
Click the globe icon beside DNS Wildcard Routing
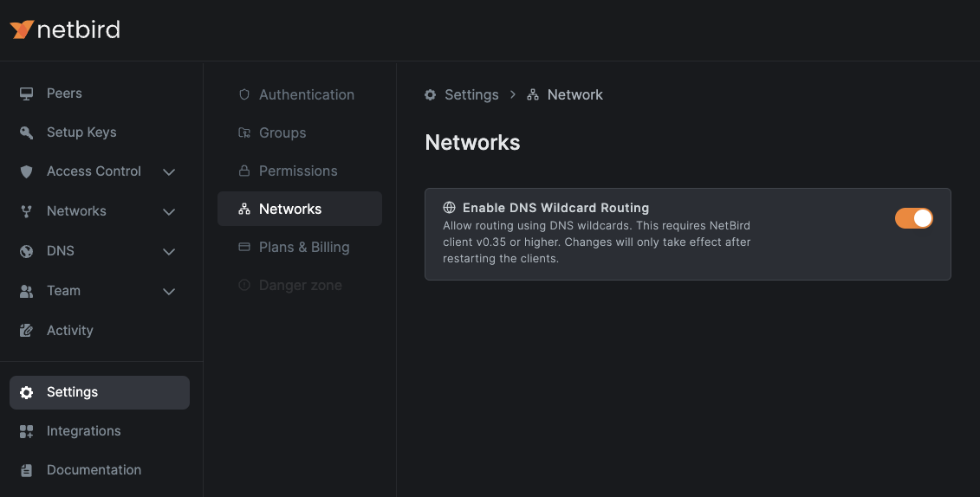449,207
